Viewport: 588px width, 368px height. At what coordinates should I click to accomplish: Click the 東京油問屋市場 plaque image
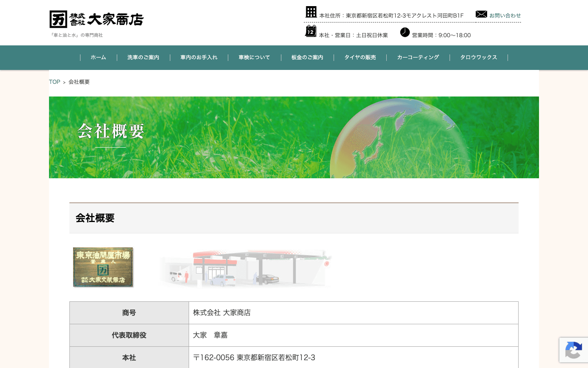tap(103, 267)
